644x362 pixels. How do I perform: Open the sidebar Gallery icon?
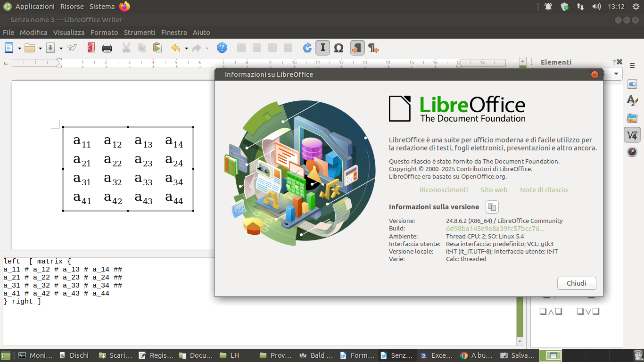(x=632, y=118)
